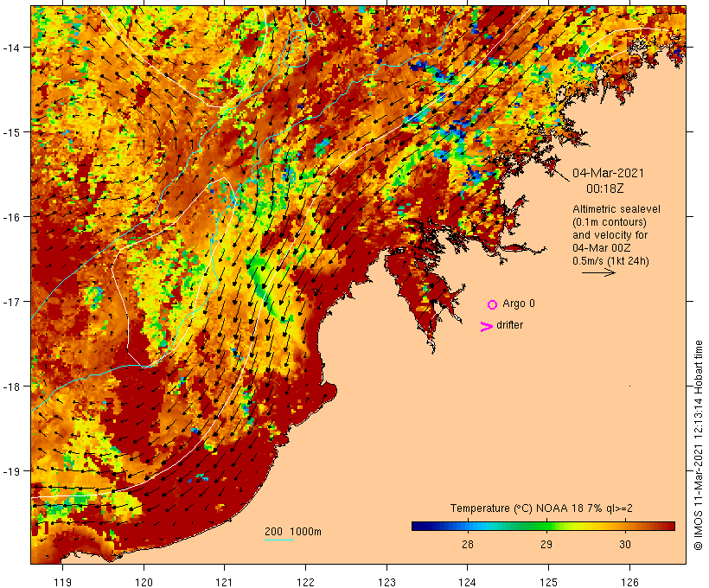Click the colorbar value '28'
709x588 pixels.
pos(468,544)
